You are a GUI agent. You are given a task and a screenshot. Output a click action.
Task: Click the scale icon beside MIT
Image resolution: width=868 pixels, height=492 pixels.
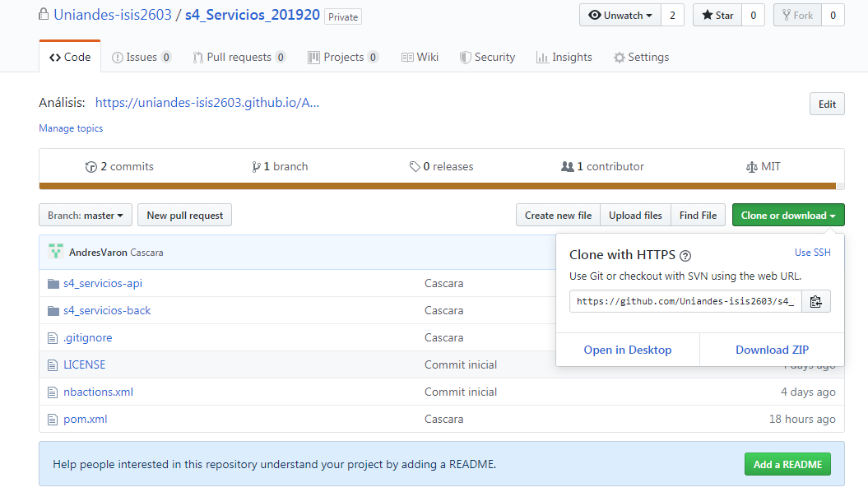point(752,167)
